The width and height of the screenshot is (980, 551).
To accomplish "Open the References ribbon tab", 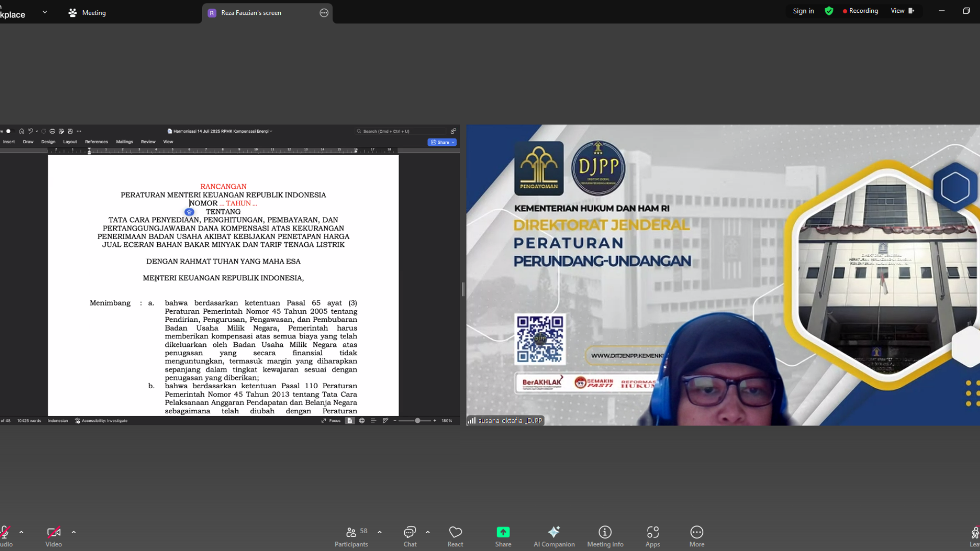I will click(x=96, y=142).
